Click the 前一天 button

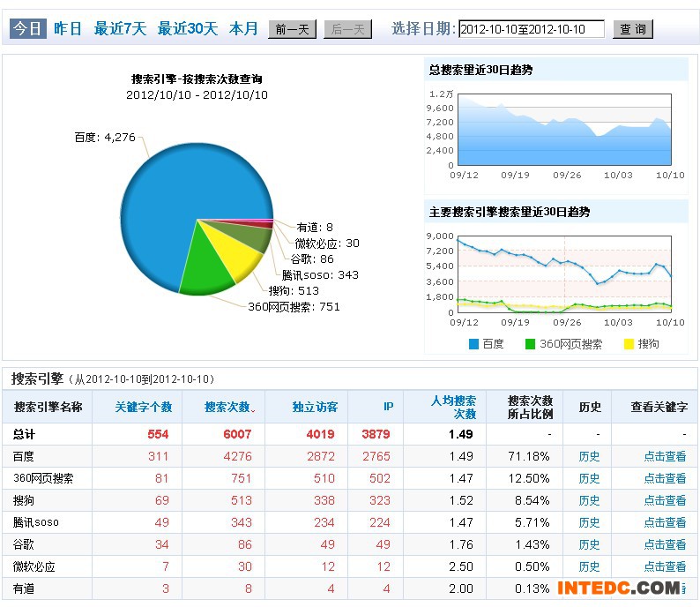[x=293, y=29]
